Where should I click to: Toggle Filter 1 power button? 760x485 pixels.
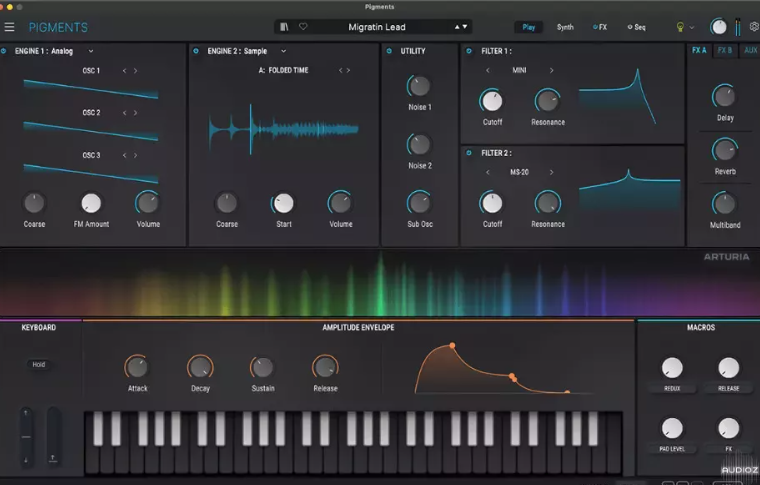click(469, 51)
